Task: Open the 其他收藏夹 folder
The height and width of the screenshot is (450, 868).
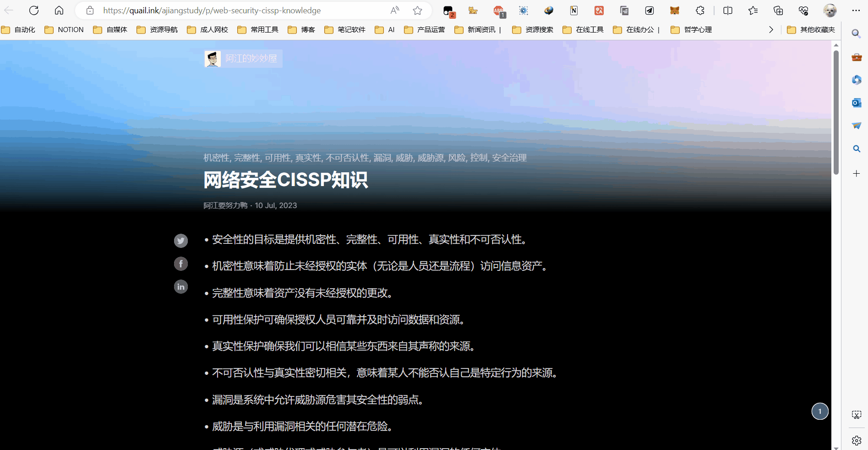Action: 811,30
